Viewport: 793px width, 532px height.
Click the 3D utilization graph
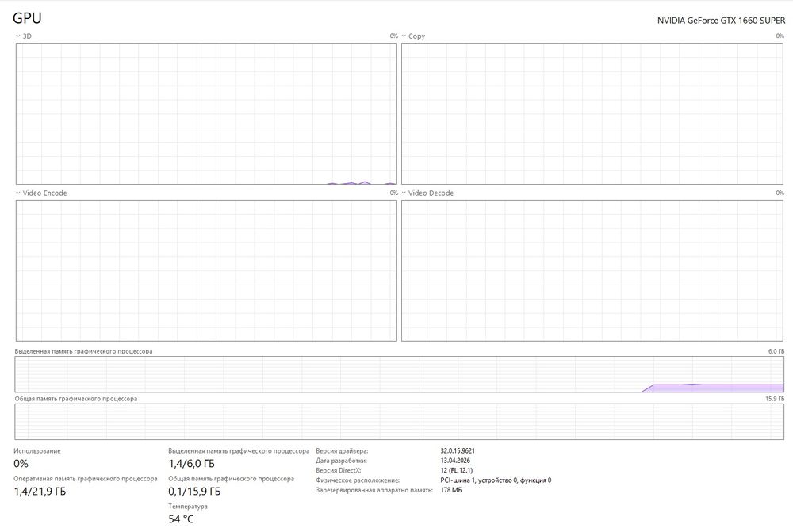(206, 113)
